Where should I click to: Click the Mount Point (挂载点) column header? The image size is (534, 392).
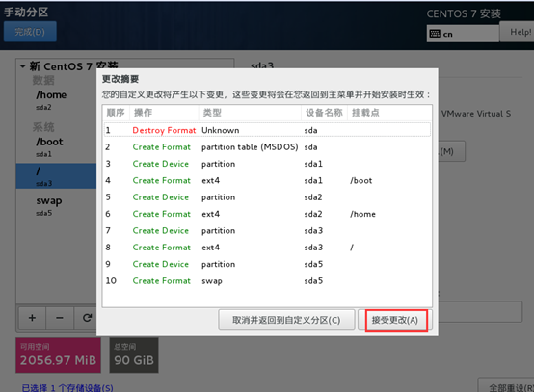(389, 113)
